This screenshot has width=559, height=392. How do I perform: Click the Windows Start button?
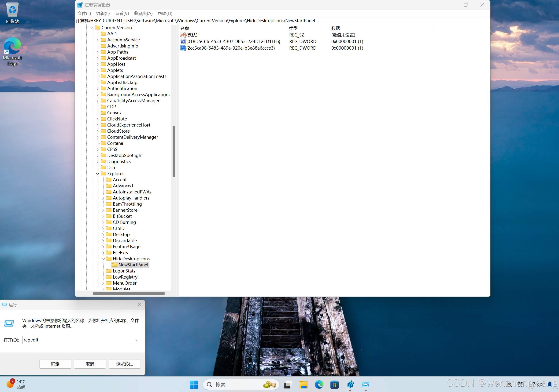[194, 385]
